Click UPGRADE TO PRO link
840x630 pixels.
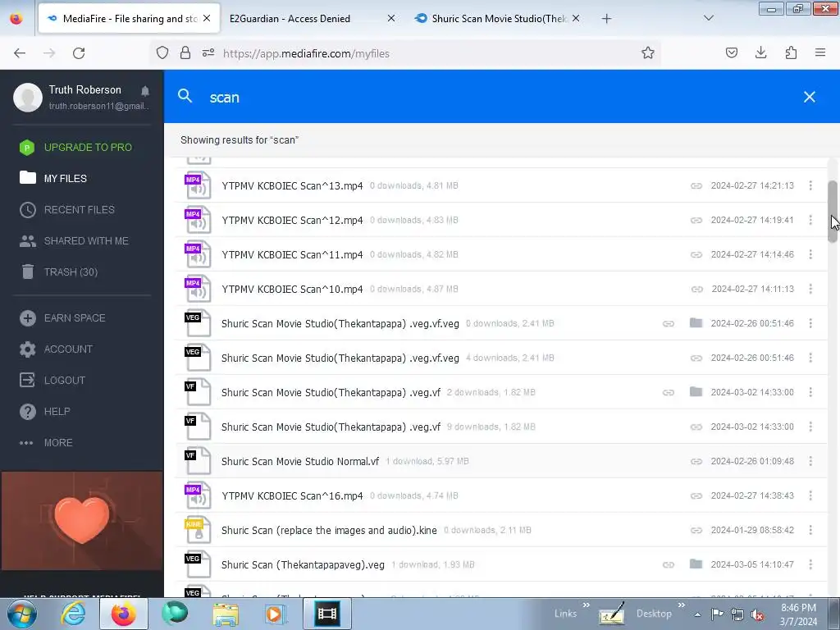(x=76, y=148)
